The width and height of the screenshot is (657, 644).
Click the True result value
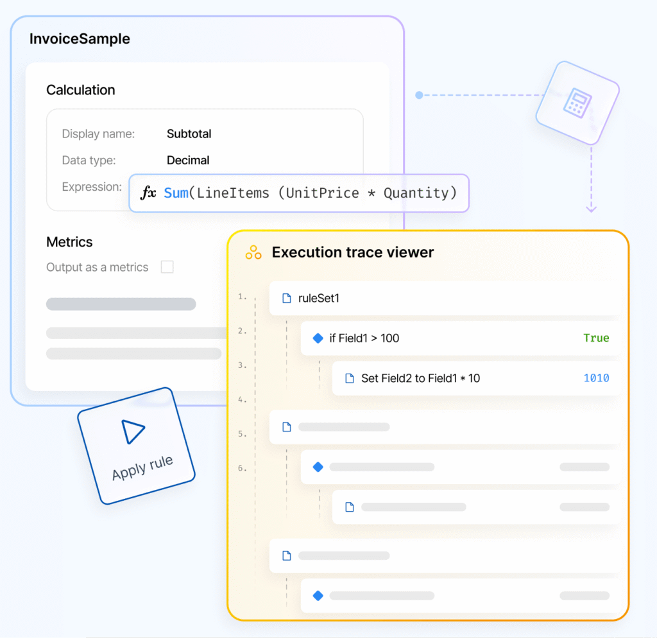coord(596,338)
